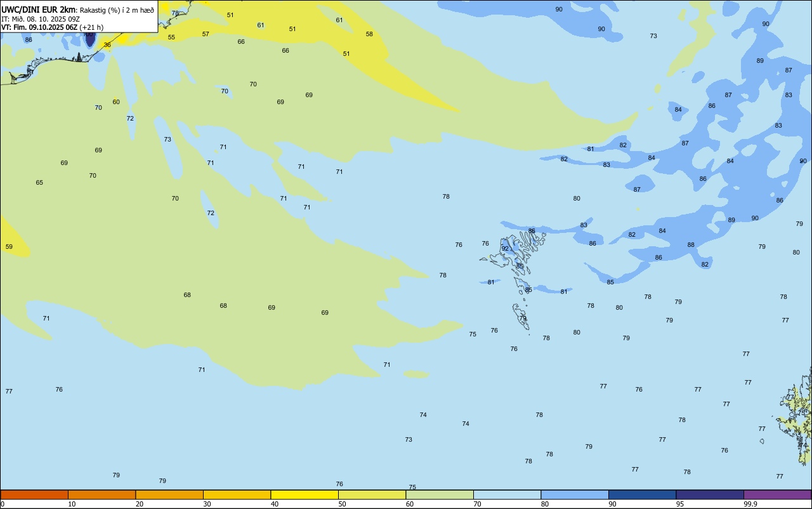Select the humidity value '58' in the yellow band
The image size is (812, 509).
(x=369, y=34)
